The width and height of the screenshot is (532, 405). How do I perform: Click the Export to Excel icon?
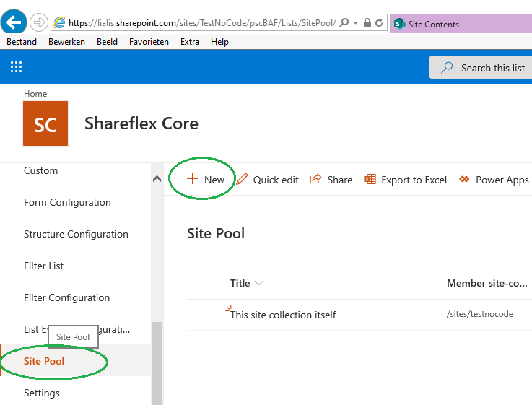coord(370,179)
